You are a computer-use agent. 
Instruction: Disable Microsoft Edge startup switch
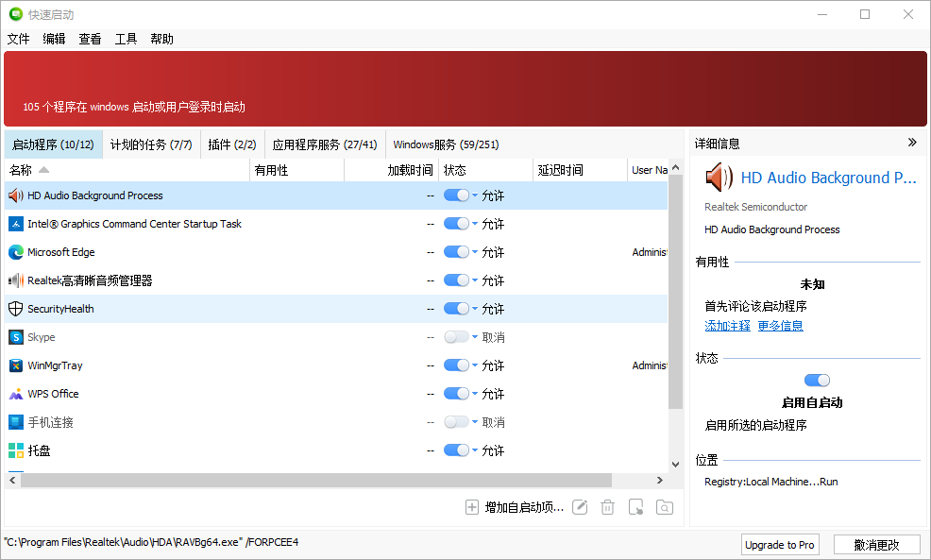457,252
